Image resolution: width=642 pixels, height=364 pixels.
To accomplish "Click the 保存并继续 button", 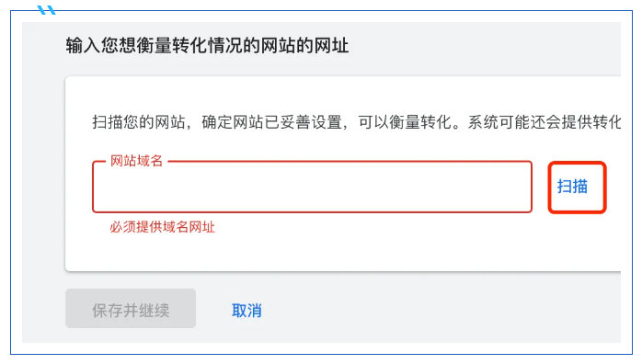I will [x=131, y=308].
